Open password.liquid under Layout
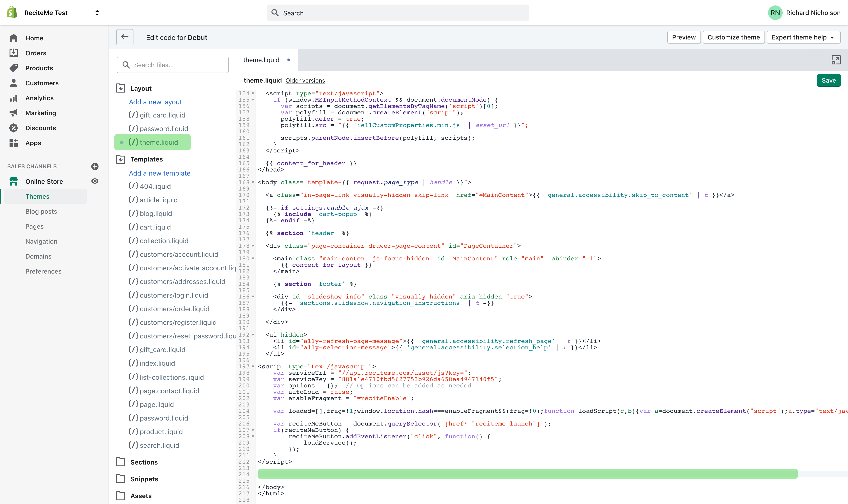 (158, 129)
